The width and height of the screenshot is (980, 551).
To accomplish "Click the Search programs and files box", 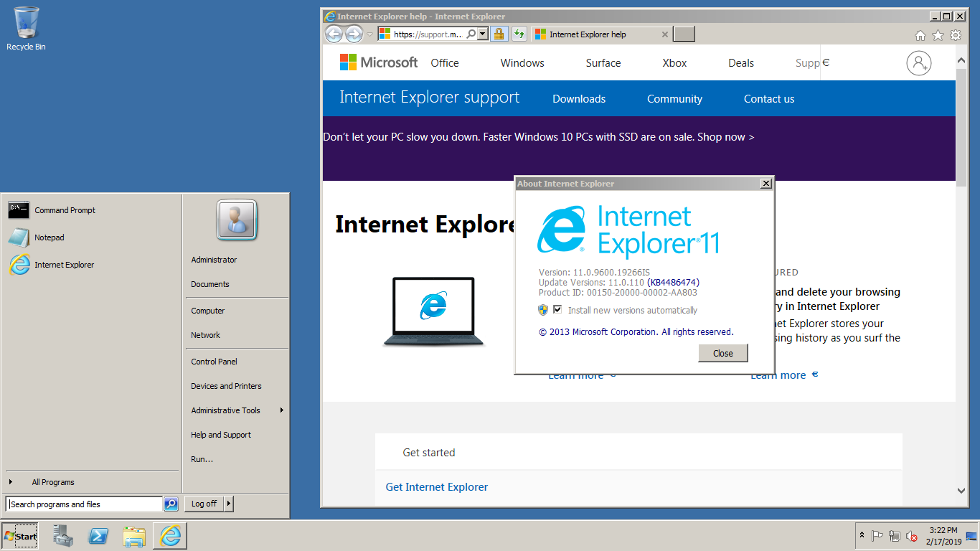I will tap(85, 504).
